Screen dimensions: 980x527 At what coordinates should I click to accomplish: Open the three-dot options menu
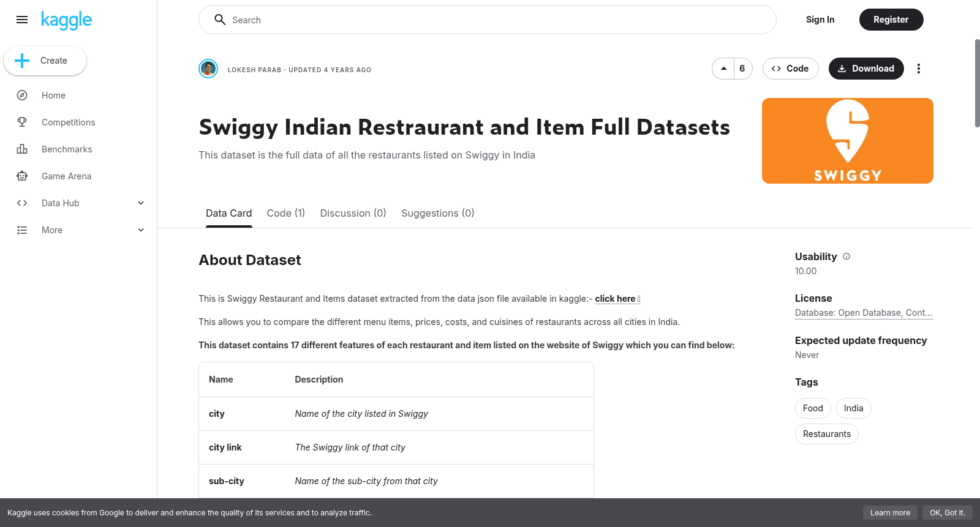click(918, 69)
